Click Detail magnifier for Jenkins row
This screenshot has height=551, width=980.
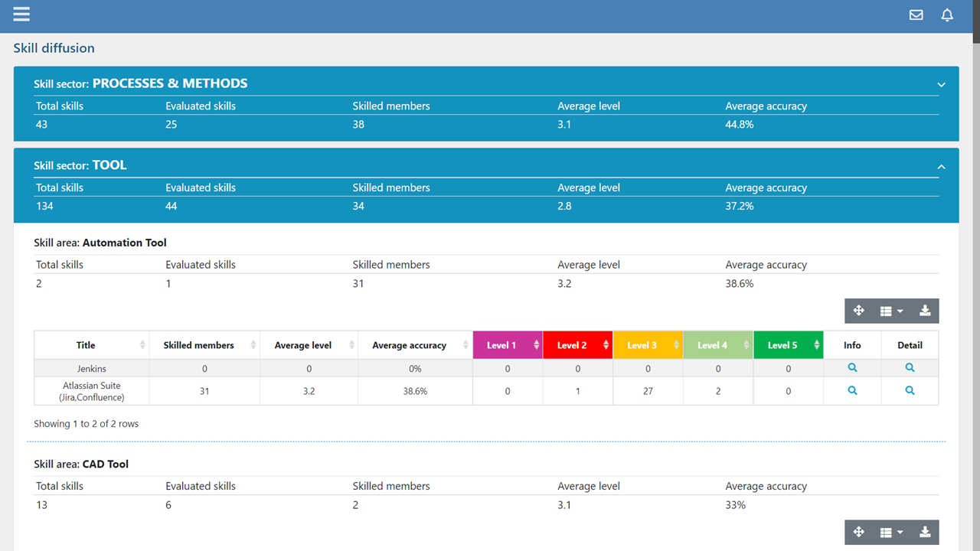point(910,368)
